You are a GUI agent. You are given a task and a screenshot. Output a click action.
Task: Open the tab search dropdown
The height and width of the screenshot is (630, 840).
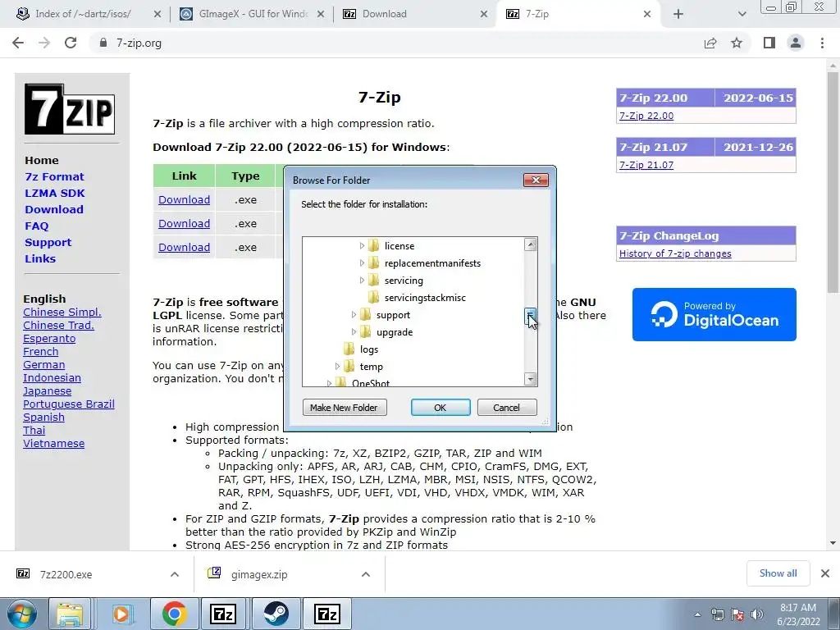coord(742,14)
